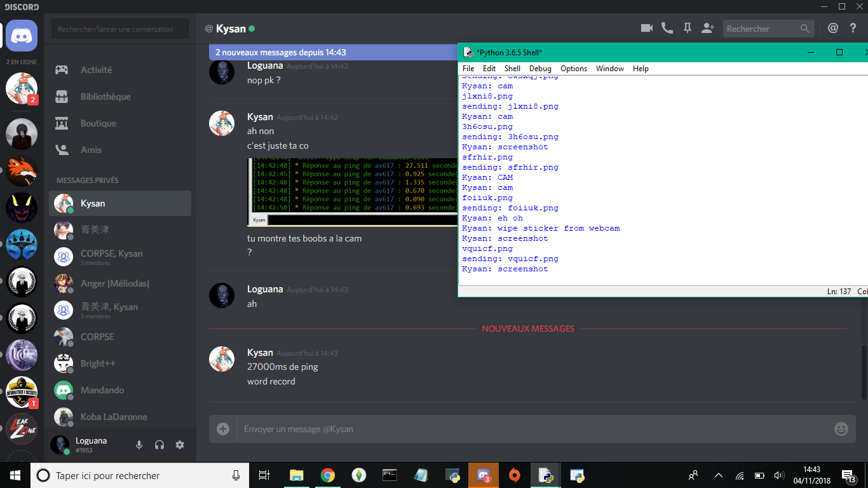Click 'Loguana' username at 14:43 message
This screenshot has width=868, height=488.
coord(265,289)
